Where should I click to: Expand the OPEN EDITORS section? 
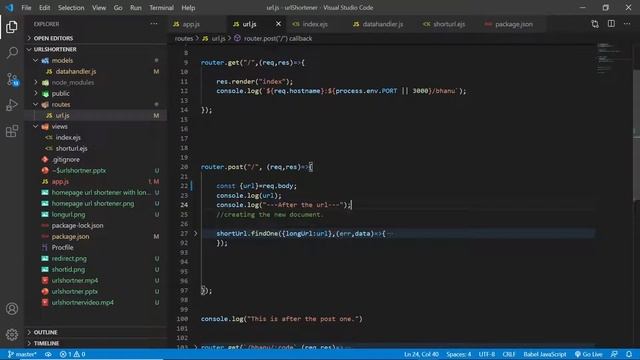(53, 38)
